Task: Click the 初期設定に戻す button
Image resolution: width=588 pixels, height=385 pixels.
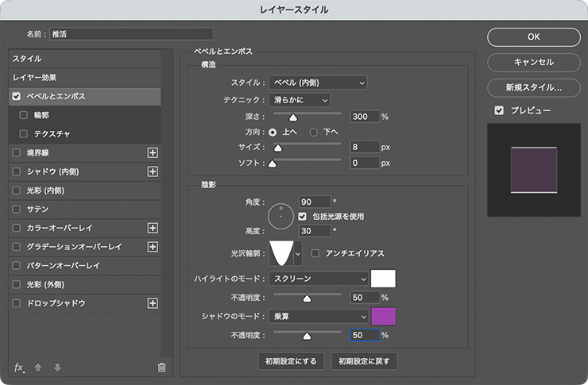Action: click(364, 361)
